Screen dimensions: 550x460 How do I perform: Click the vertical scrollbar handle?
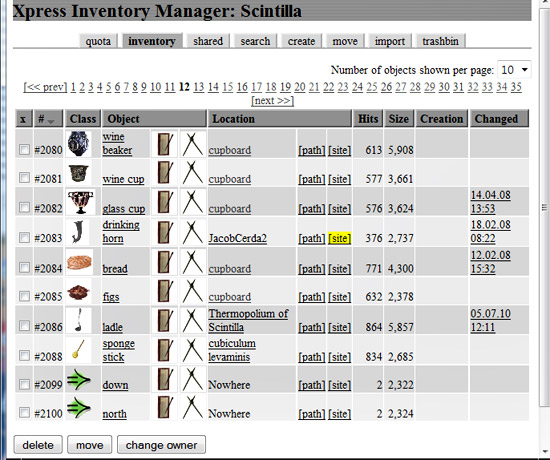[x=544, y=207]
